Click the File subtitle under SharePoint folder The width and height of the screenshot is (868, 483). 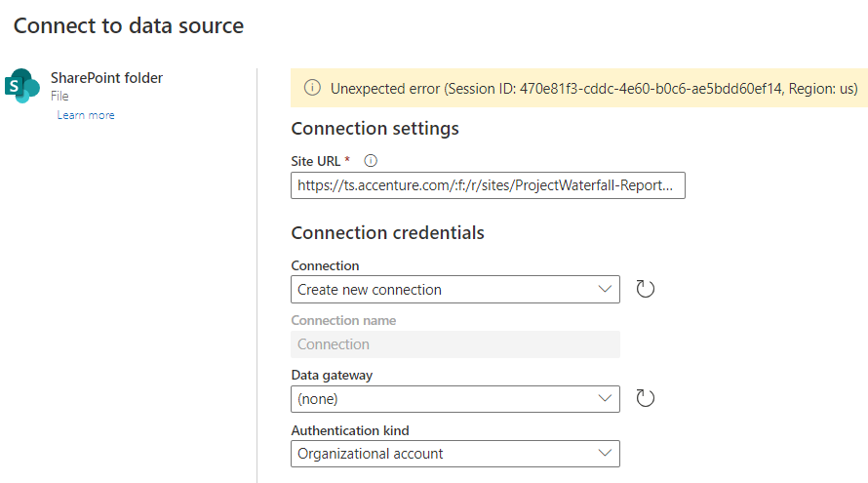click(x=59, y=96)
